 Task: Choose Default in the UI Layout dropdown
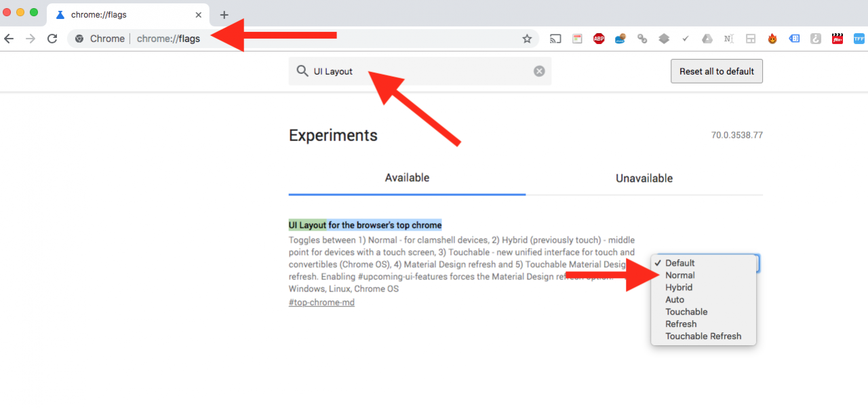[703, 263]
